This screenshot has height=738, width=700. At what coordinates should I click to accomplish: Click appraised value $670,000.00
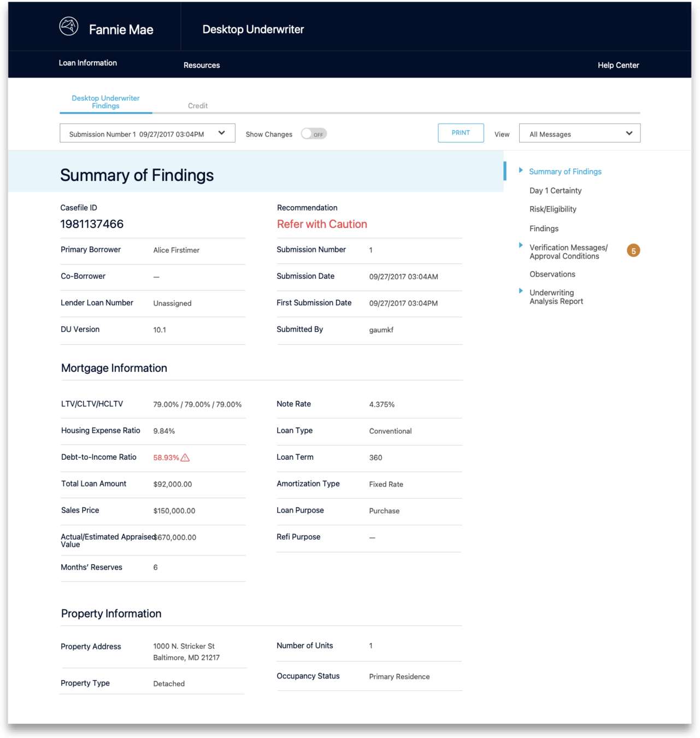(175, 537)
